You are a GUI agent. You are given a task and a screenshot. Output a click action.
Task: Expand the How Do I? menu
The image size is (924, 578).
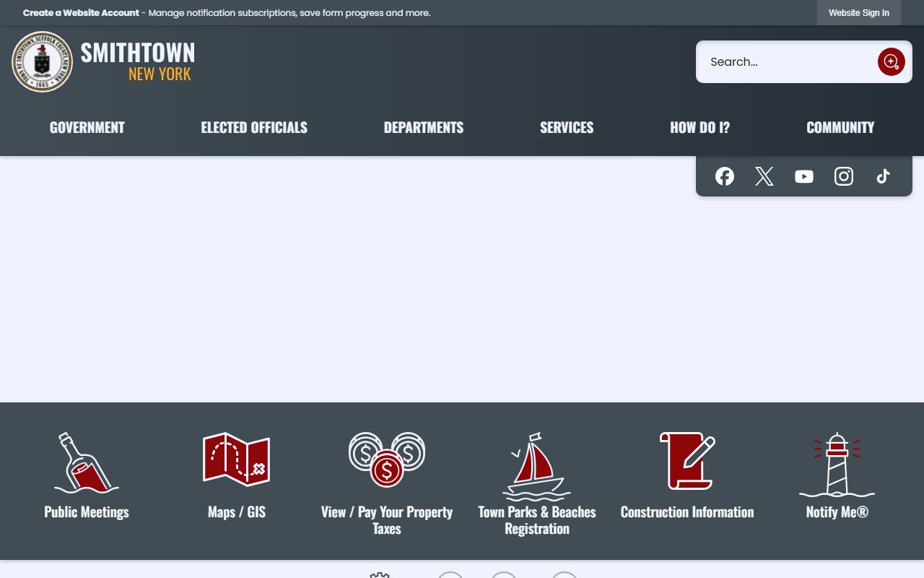699,128
